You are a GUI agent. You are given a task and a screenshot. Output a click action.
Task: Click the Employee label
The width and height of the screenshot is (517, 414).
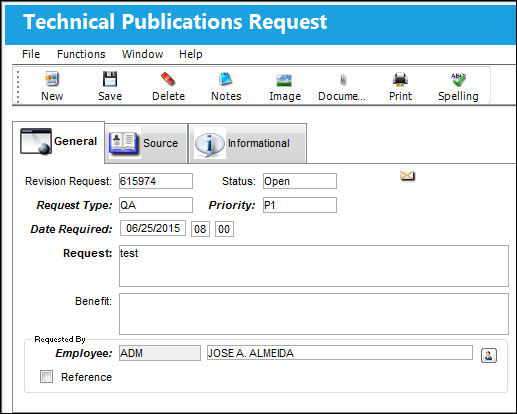[x=84, y=353]
